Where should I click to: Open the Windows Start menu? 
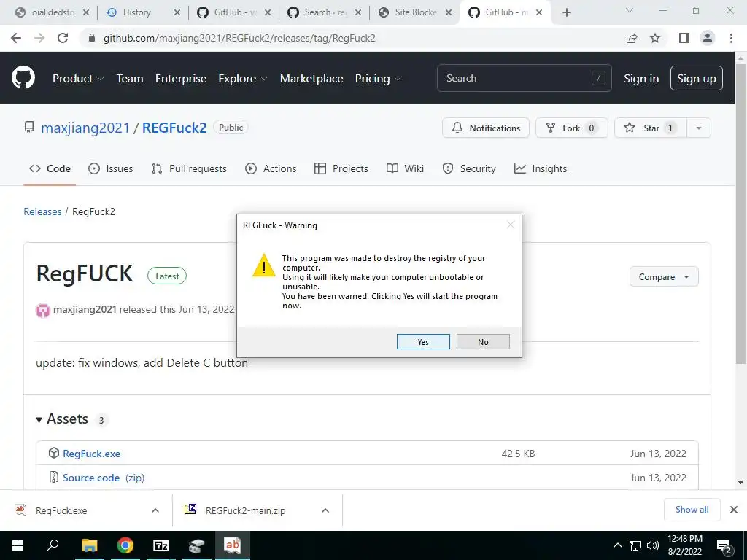[18, 545]
